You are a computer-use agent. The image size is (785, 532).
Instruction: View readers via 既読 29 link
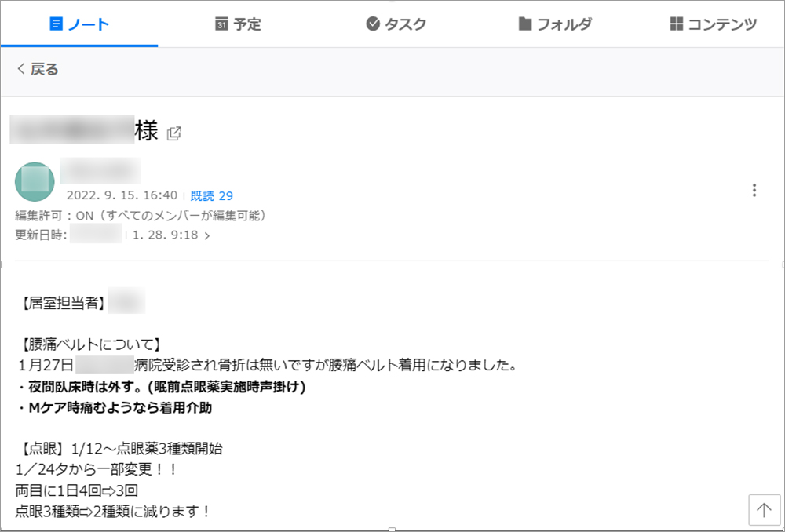click(211, 196)
